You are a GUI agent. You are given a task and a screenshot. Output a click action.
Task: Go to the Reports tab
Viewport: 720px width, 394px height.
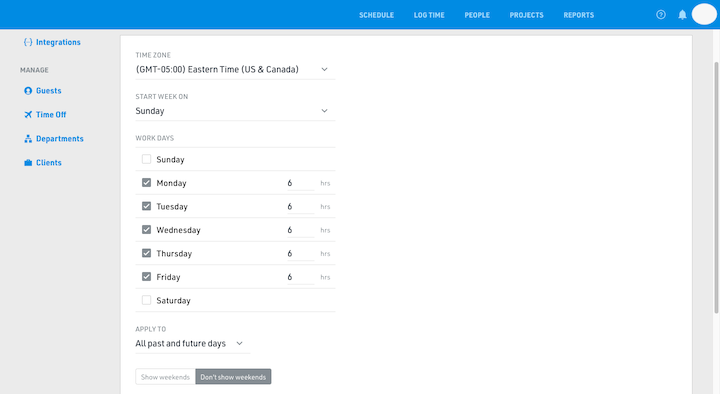coord(579,15)
